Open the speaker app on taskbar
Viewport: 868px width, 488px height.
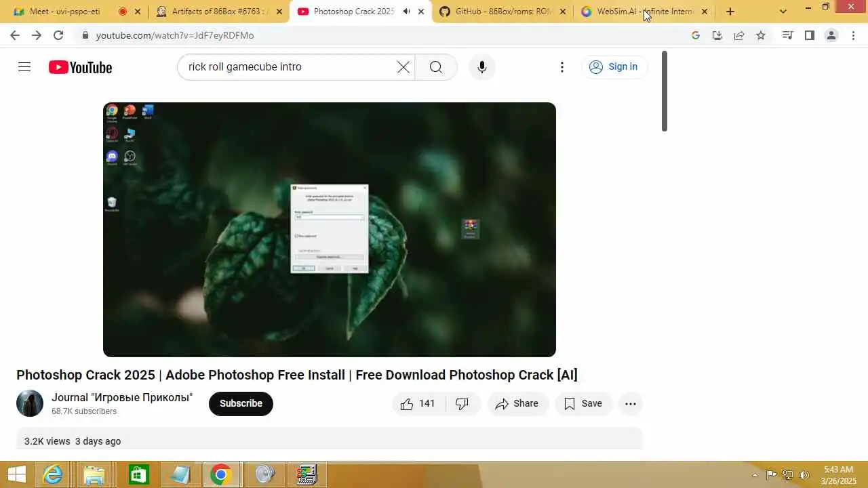[x=264, y=474]
